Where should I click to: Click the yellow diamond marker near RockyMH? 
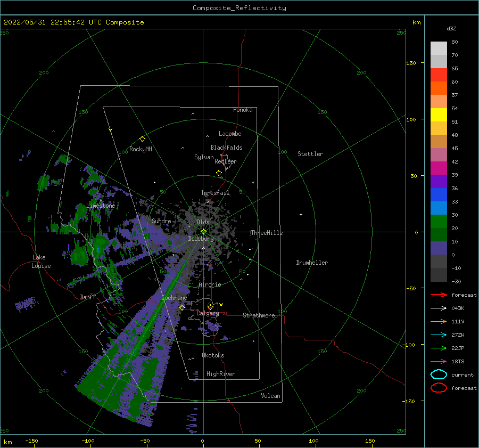(142, 139)
